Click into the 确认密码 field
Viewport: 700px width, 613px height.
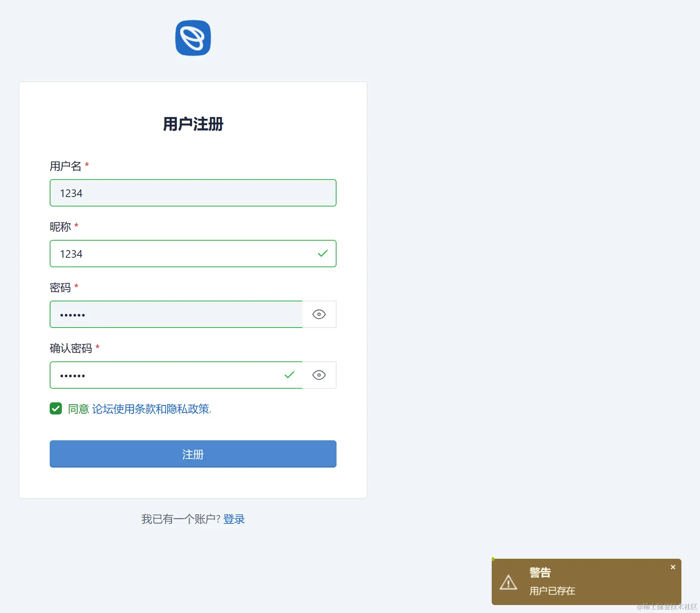(x=176, y=375)
